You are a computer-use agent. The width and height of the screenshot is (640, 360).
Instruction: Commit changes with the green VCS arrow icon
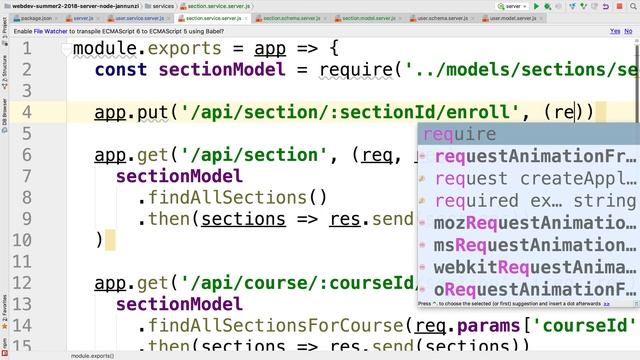(x=584, y=6)
